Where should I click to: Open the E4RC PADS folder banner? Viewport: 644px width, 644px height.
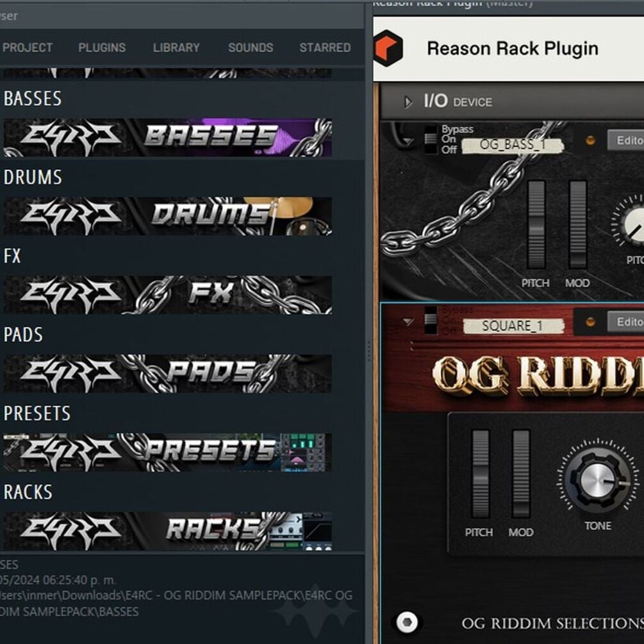[x=168, y=374]
